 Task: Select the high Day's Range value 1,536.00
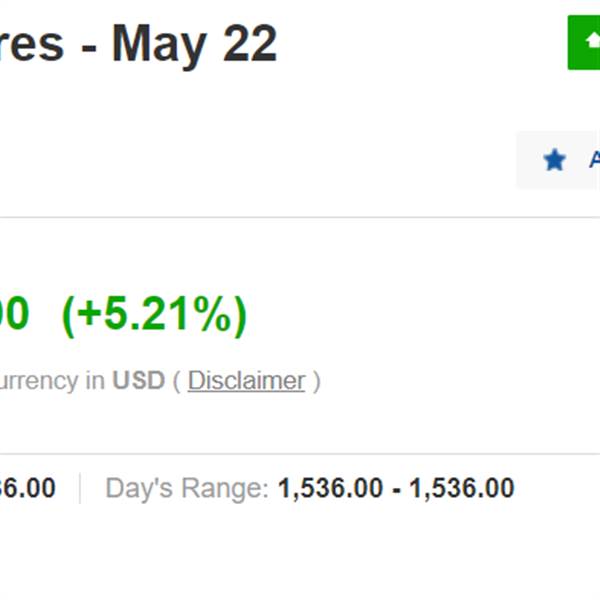tap(461, 489)
